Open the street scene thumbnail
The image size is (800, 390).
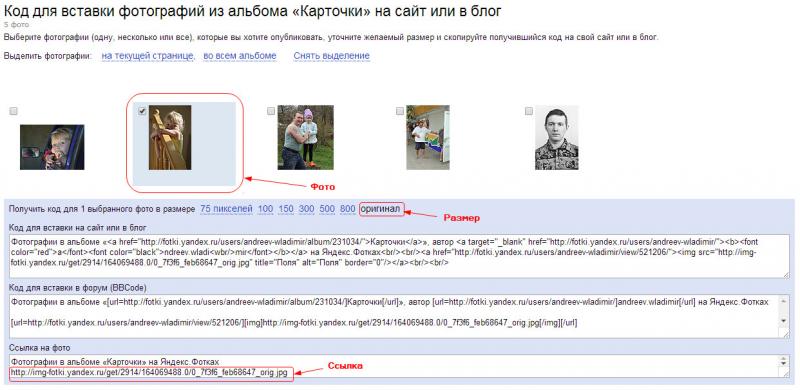[428, 137]
